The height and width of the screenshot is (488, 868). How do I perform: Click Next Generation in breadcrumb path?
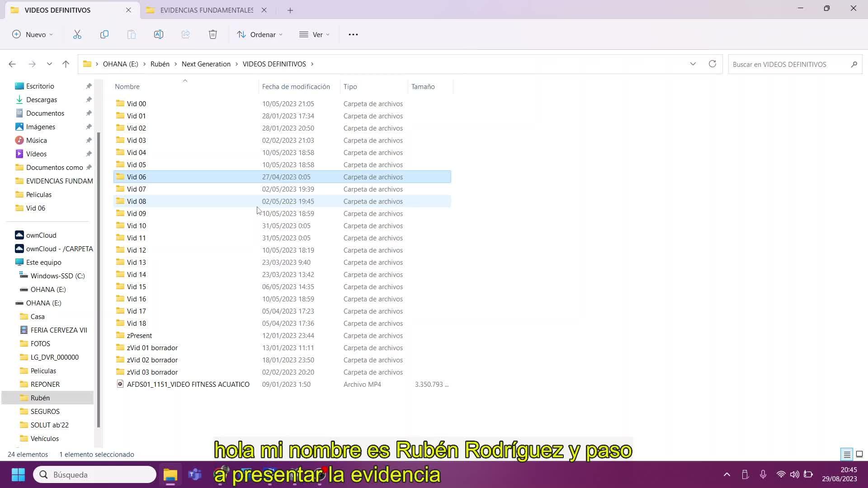pos(206,64)
